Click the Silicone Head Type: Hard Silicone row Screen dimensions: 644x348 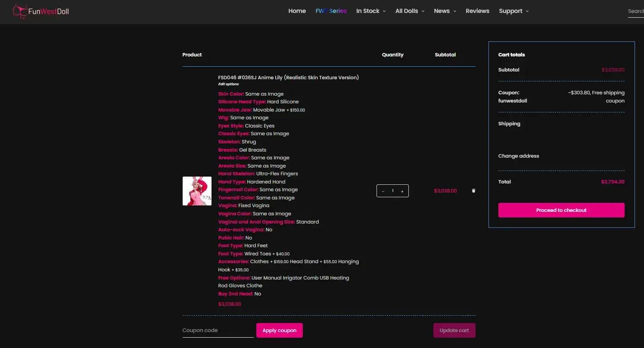click(258, 102)
